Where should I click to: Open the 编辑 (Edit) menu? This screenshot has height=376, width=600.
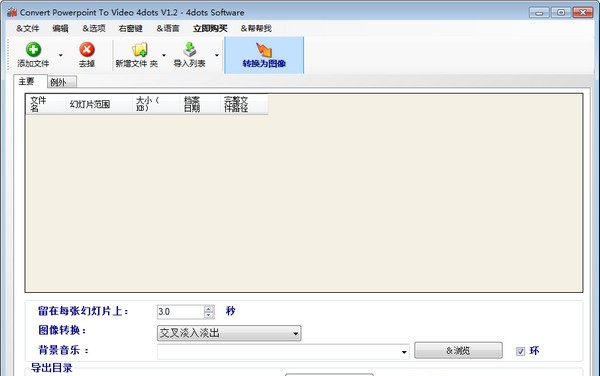click(x=60, y=28)
